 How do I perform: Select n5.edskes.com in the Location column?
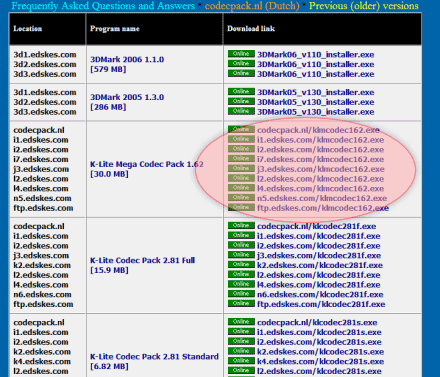coord(42,198)
